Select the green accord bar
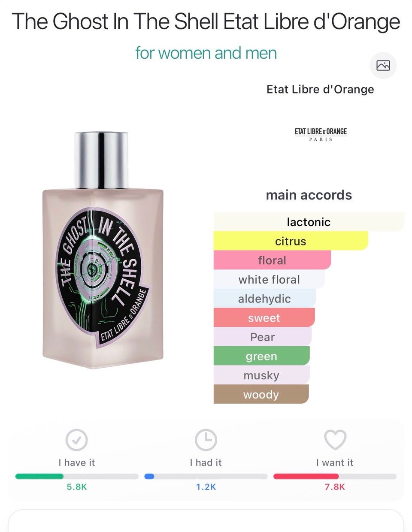 pyautogui.click(x=262, y=356)
